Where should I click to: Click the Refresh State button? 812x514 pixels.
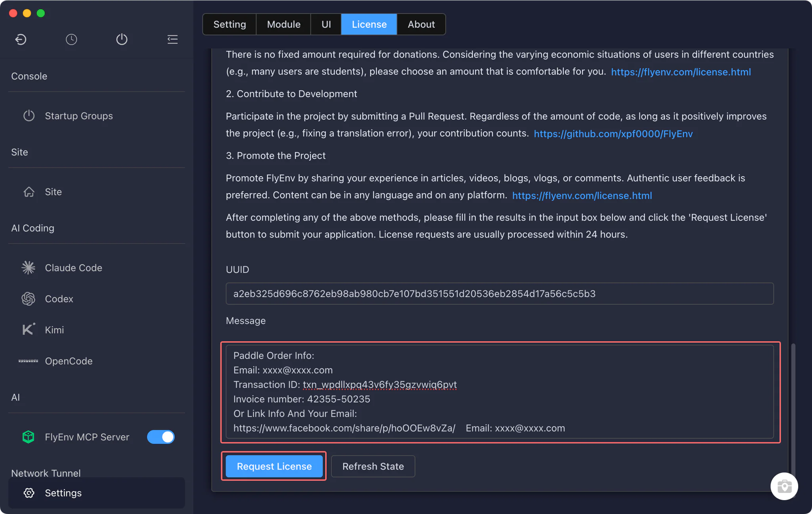[373, 466]
